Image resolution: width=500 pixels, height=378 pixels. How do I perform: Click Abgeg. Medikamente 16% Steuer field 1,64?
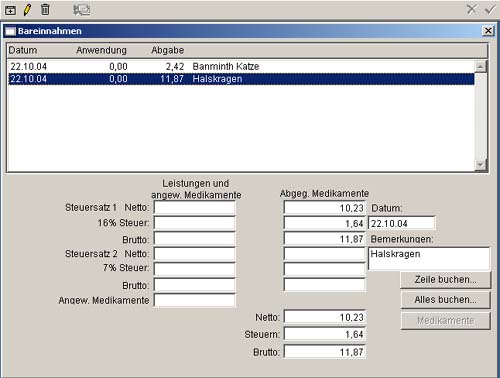coord(325,223)
